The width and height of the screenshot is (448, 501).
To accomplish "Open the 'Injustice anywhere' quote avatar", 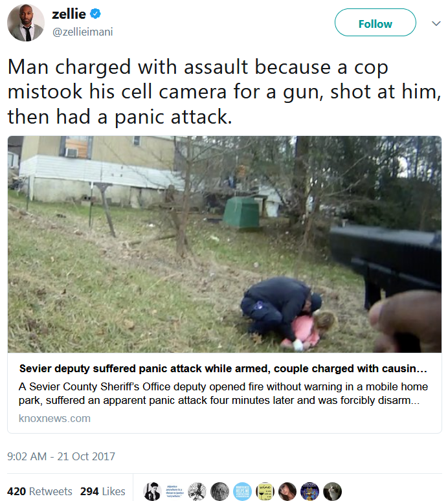I will click(174, 491).
